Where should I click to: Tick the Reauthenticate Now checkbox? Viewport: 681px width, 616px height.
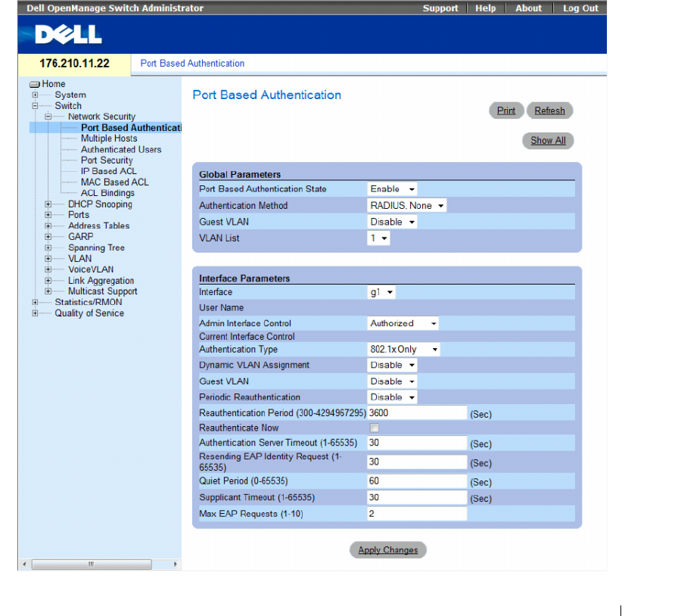[375, 428]
